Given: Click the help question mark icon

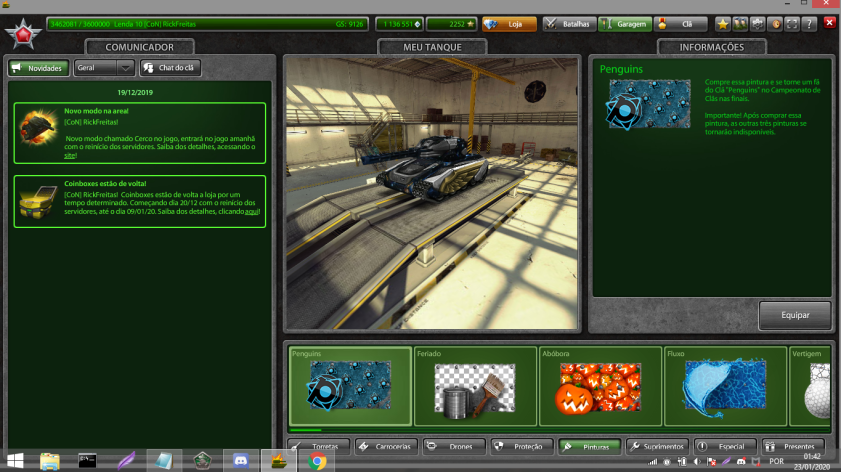Looking at the screenshot, I should (x=810, y=24).
